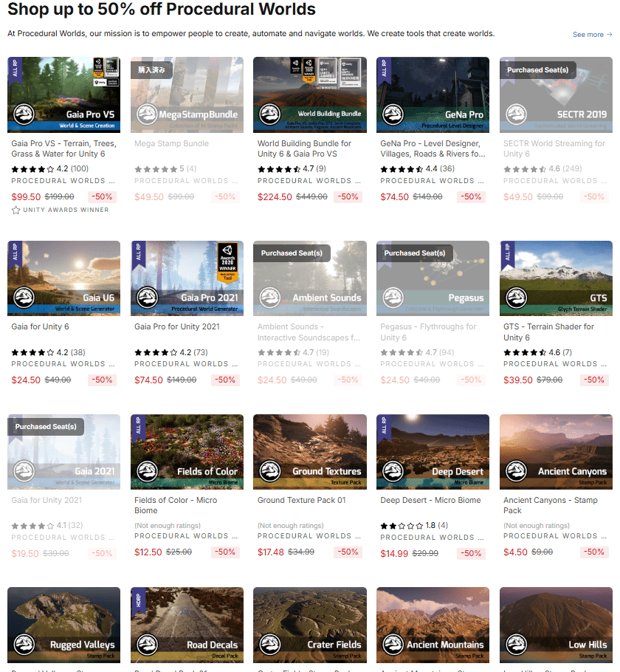Open Gaia U6 product thumbnail
This screenshot has height=672, width=620.
pyautogui.click(x=63, y=278)
